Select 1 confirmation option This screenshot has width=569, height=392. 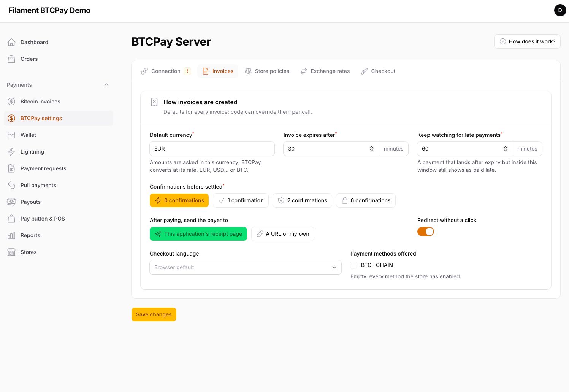pyautogui.click(x=241, y=200)
